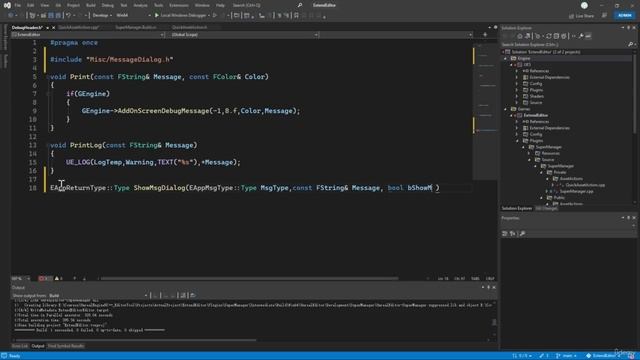
Task: Click Solution Explorer refresh icon
Action: (549, 36)
